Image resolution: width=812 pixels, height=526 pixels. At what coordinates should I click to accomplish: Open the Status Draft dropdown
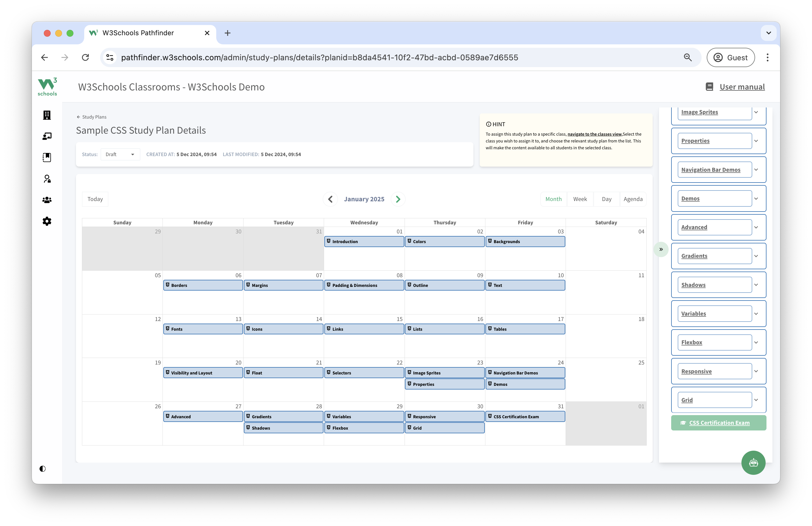120,154
